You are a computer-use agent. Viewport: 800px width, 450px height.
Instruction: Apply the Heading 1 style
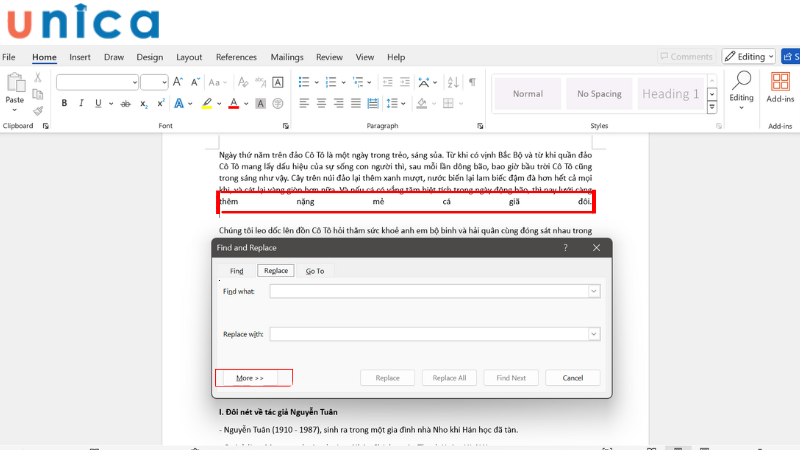click(670, 94)
